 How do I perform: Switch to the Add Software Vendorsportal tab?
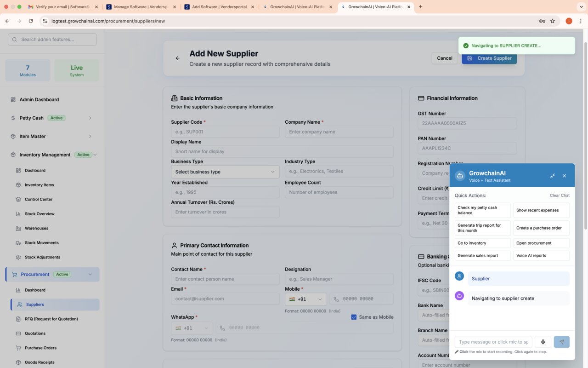point(219,7)
